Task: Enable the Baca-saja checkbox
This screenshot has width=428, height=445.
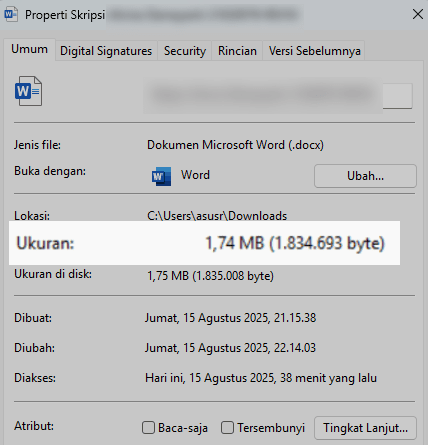Action: [x=148, y=427]
